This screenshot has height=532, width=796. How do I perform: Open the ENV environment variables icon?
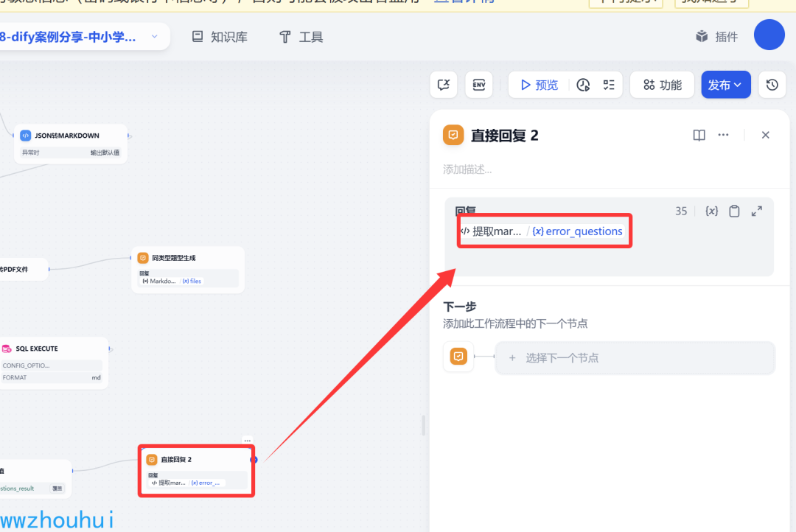479,84
